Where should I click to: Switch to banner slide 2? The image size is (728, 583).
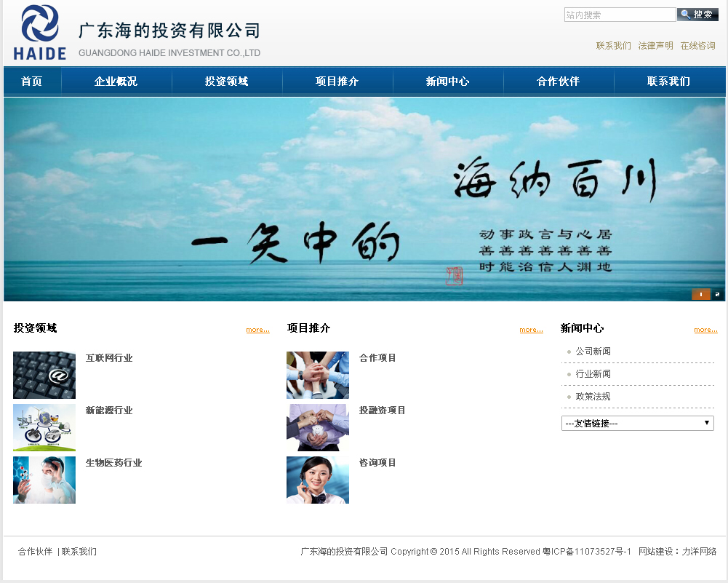pyautogui.click(x=717, y=295)
